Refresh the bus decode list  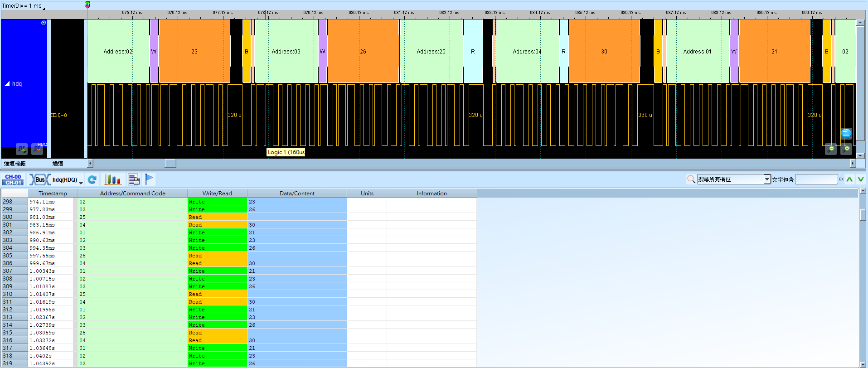(x=92, y=180)
